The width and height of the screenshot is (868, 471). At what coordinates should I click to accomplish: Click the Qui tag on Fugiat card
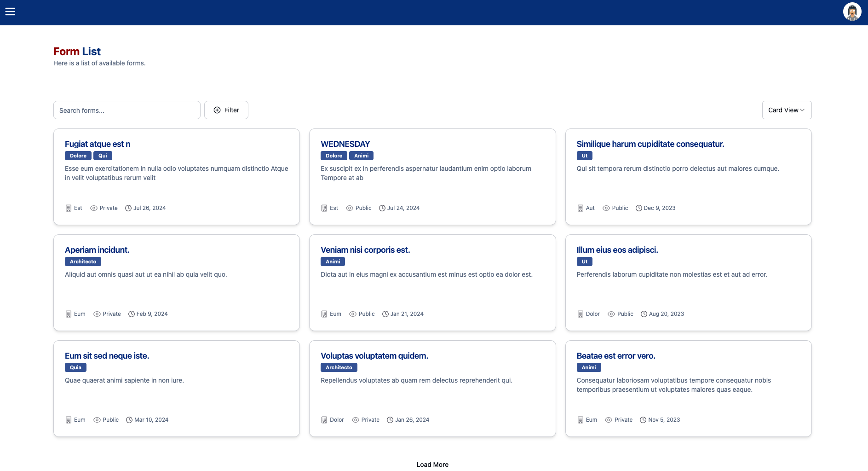(x=103, y=156)
